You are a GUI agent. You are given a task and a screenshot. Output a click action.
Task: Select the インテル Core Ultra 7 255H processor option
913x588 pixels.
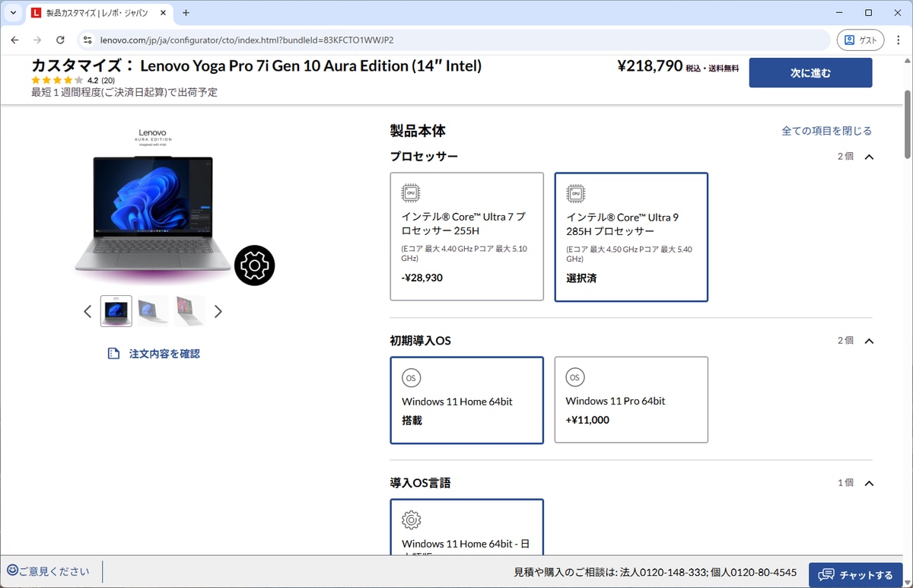coord(466,236)
